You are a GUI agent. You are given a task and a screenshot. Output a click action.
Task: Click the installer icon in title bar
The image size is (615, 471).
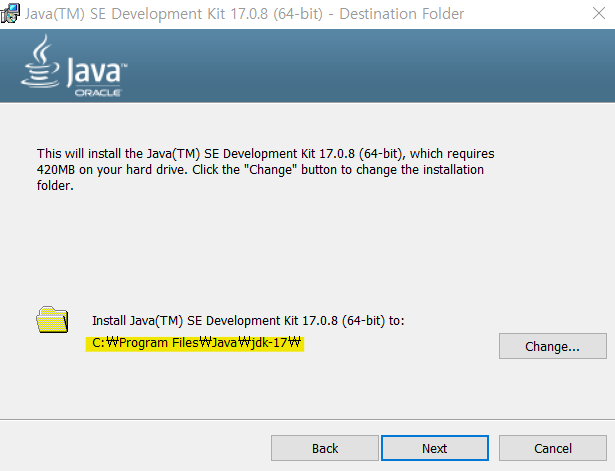[x=10, y=13]
